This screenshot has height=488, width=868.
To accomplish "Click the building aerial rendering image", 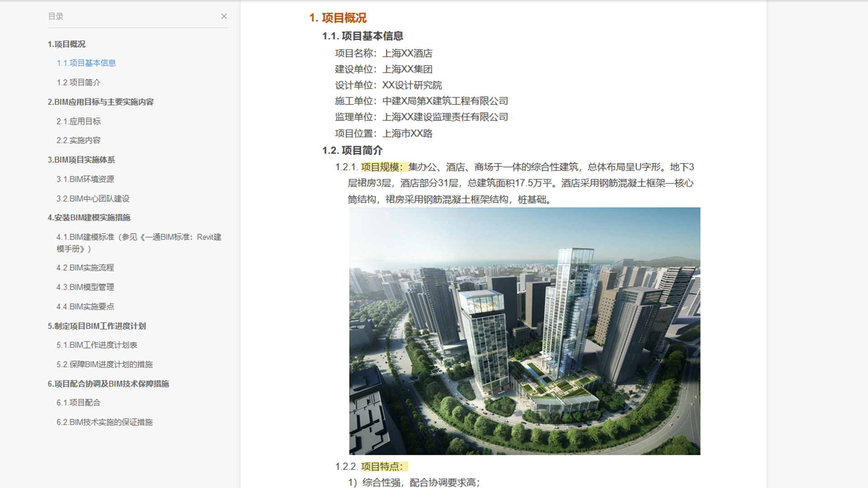I will (524, 331).
